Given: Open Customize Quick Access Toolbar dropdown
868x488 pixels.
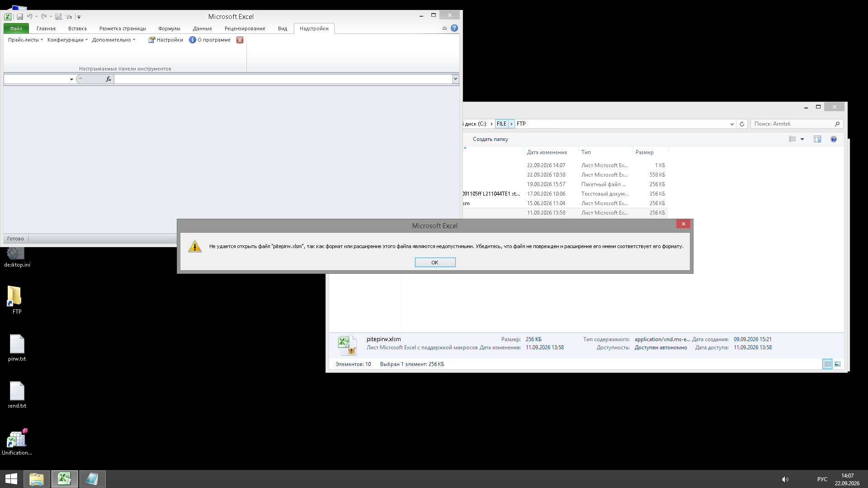Looking at the screenshot, I should tap(79, 17).
